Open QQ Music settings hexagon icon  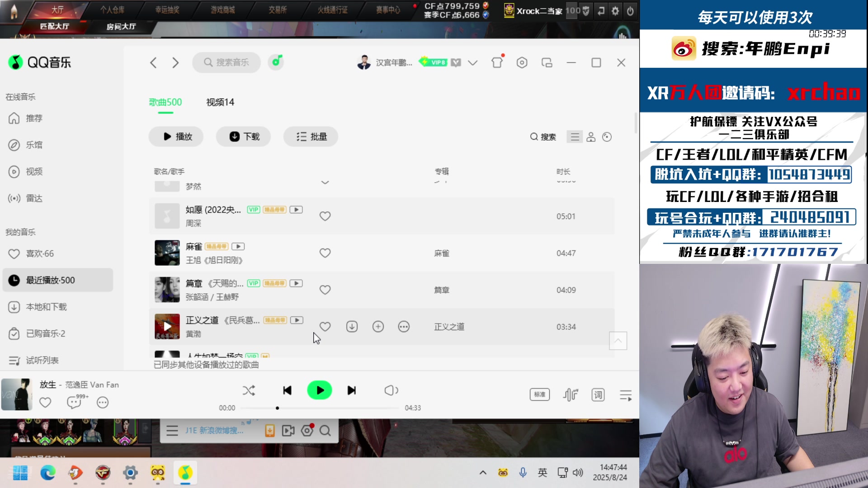pos(522,62)
